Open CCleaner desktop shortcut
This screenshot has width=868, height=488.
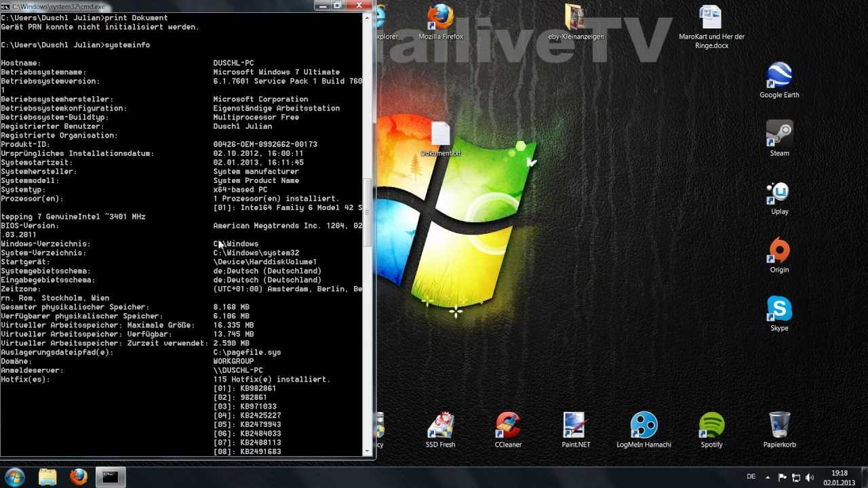click(508, 430)
